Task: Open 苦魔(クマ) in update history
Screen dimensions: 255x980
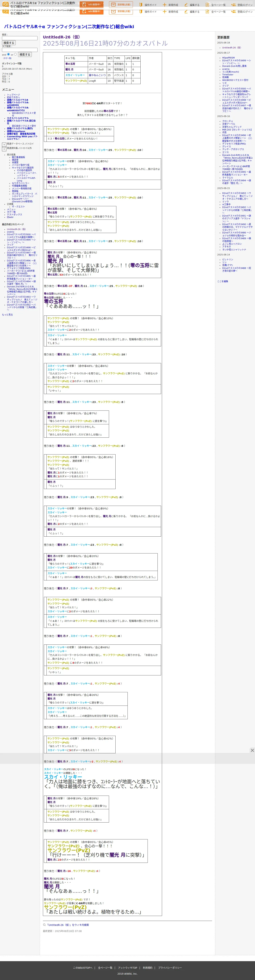Action: (x=228, y=265)
